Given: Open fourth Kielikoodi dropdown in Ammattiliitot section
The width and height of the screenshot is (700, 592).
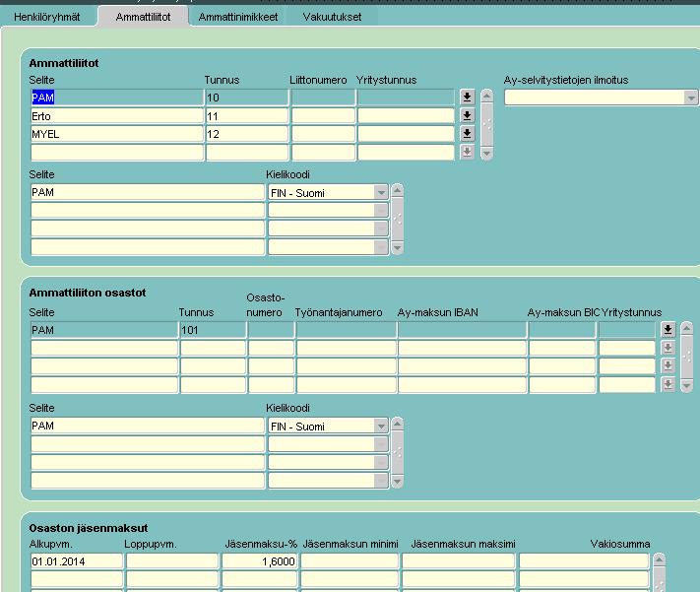Looking at the screenshot, I should 381,246.
